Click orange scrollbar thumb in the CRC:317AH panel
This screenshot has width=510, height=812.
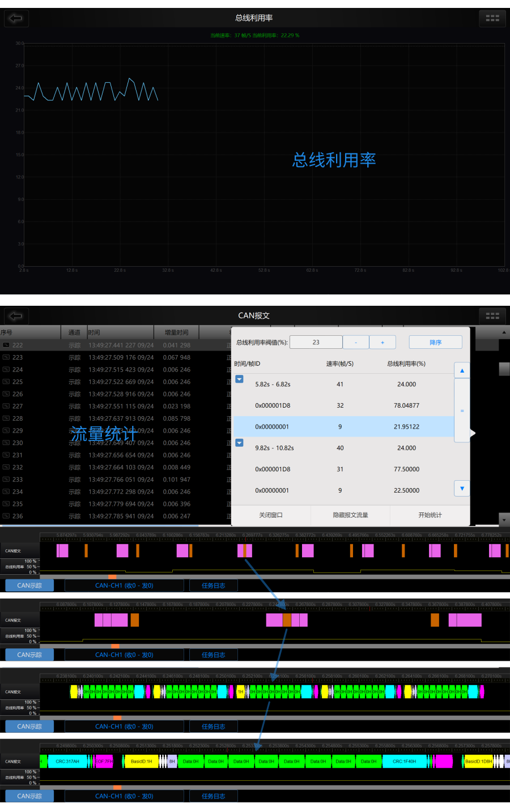[x=117, y=788]
